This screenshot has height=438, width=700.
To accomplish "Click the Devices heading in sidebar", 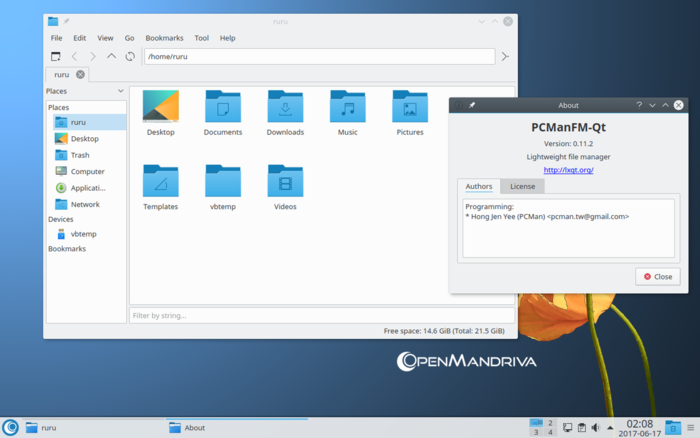I will pyautogui.click(x=61, y=219).
